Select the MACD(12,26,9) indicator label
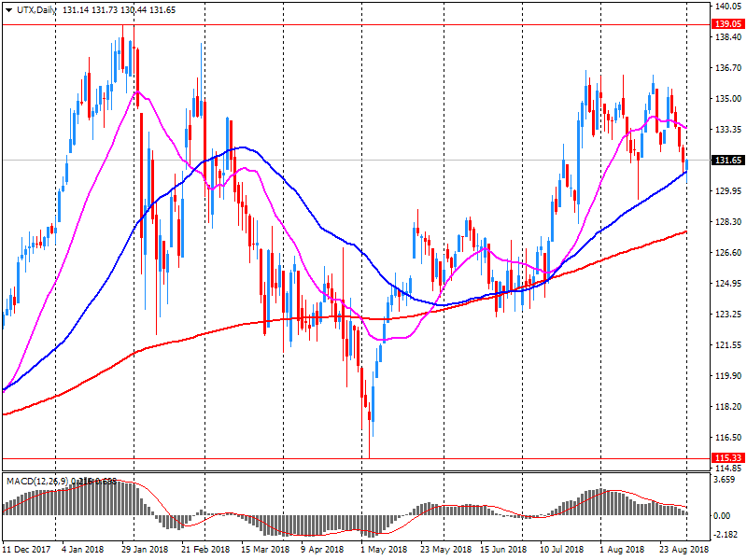Viewport: 747px width, 560px height. pos(38,482)
